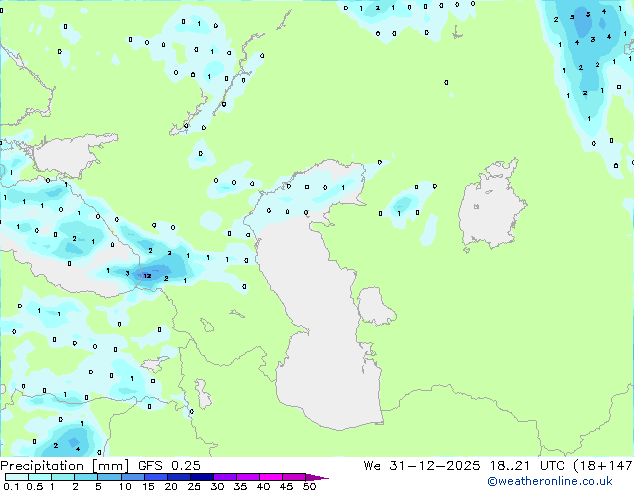Viewport: 634px width, 490px height.
Task: Click the 30–35 mm purple legend swatch
Action: [x=225, y=477]
